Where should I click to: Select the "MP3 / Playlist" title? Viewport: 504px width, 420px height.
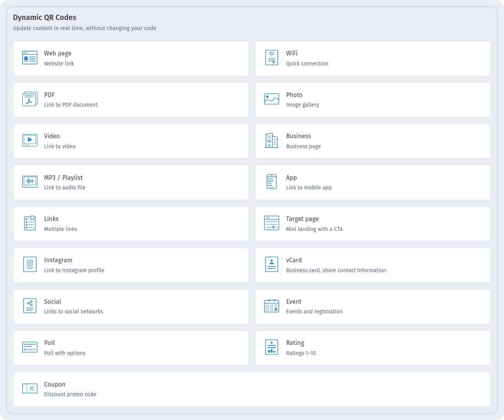click(64, 177)
